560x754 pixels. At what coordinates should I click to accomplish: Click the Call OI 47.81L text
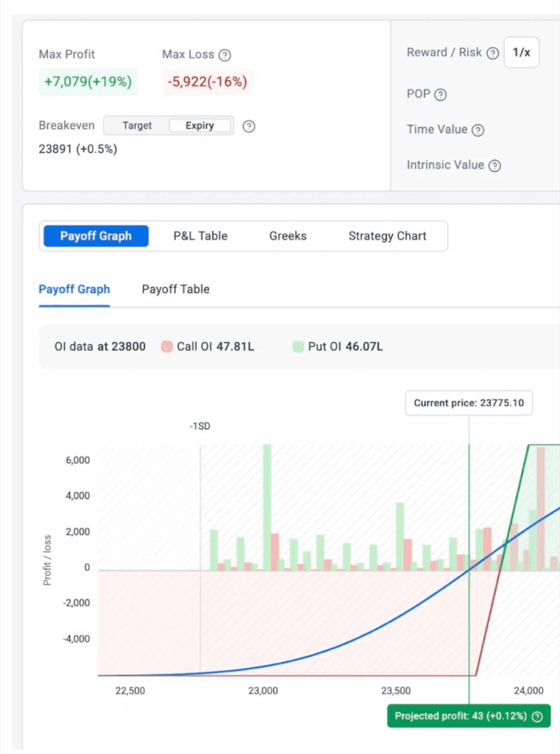[x=215, y=347]
